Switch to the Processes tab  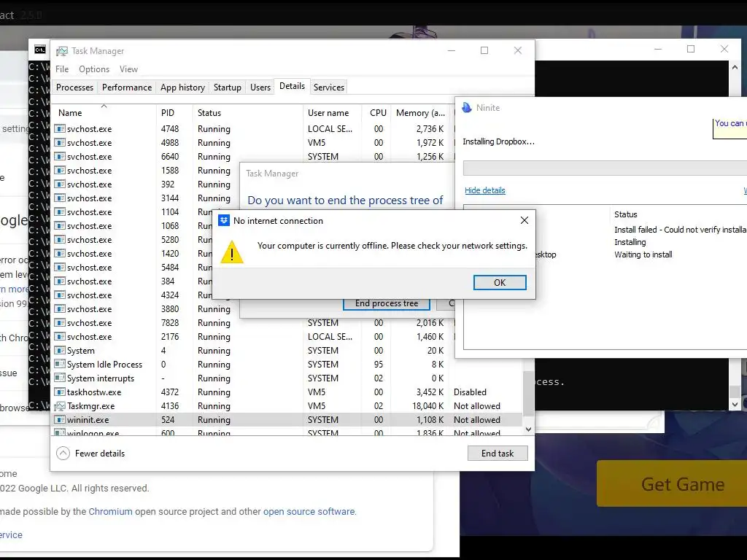tap(75, 87)
